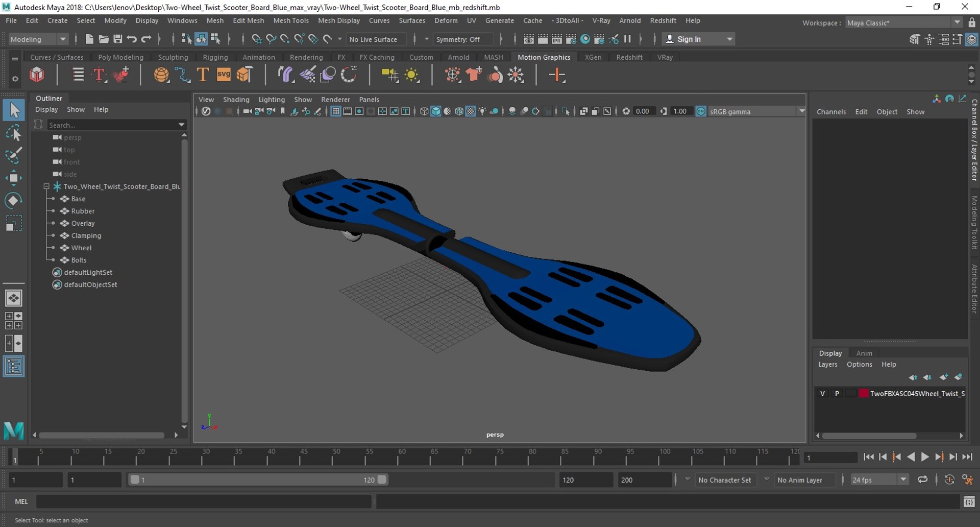Open the Layers menu in layer editor
980x527 pixels.
(x=827, y=364)
